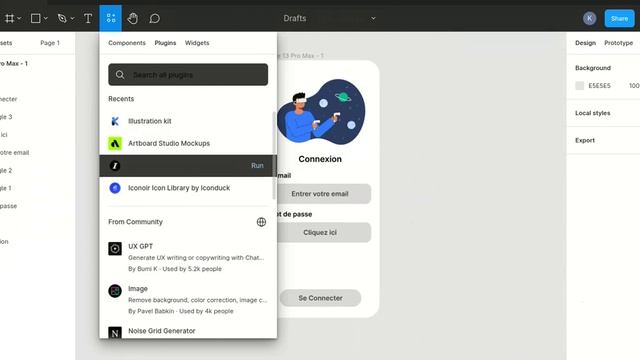Open the file name dropdown chevron
The width and height of the screenshot is (640, 360).
(373, 18)
